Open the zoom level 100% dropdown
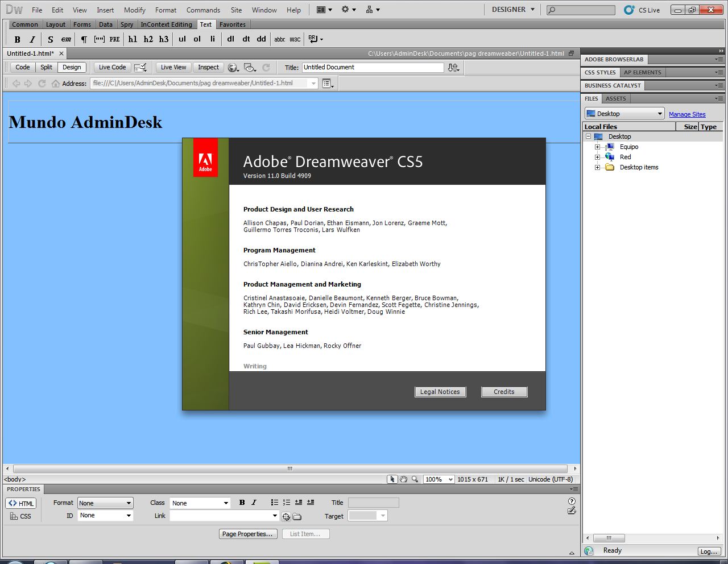The height and width of the screenshot is (564, 728). coord(439,479)
